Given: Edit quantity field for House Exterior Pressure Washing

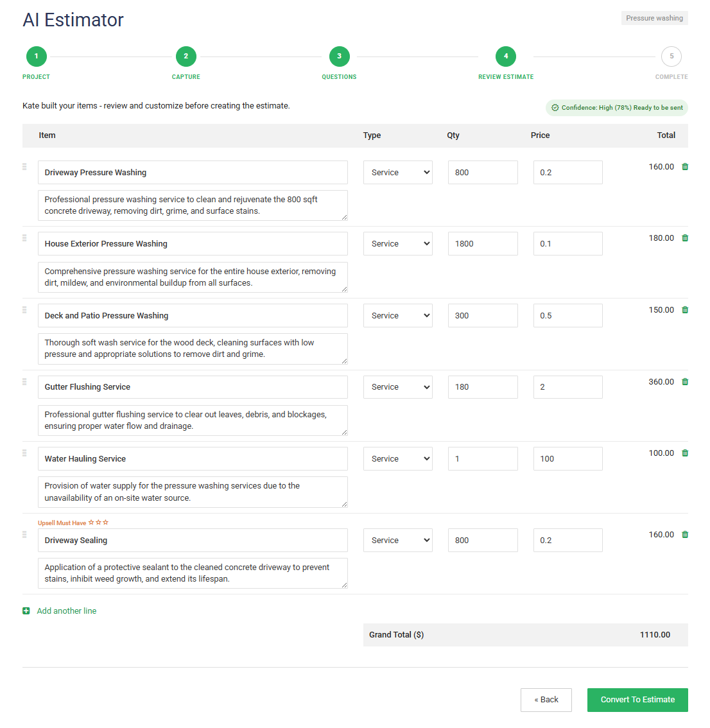Looking at the screenshot, I should (x=483, y=244).
